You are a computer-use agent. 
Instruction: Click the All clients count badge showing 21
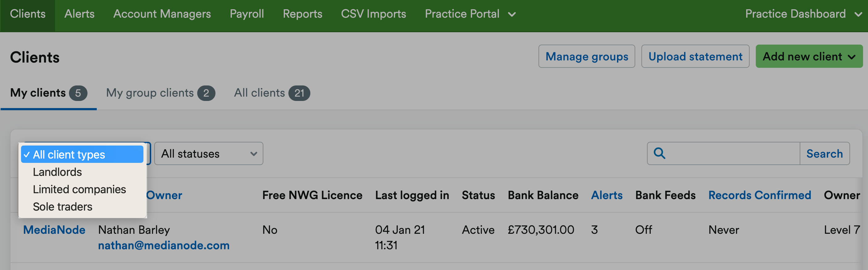tap(299, 93)
